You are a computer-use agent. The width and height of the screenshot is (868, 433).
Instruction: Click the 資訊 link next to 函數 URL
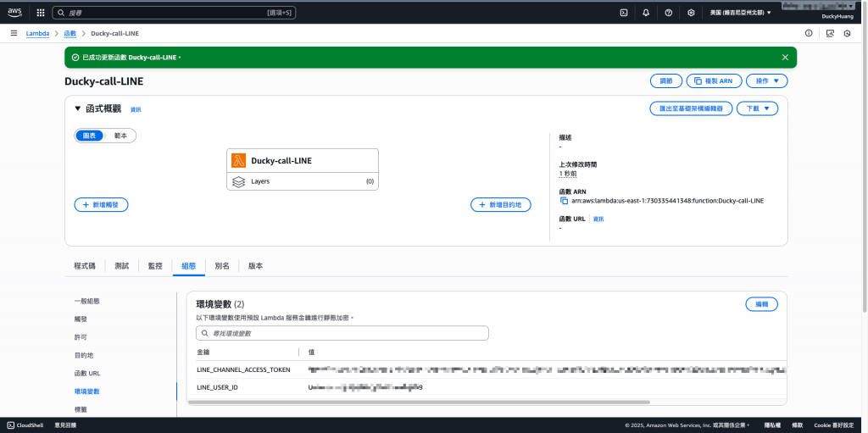pyautogui.click(x=598, y=219)
